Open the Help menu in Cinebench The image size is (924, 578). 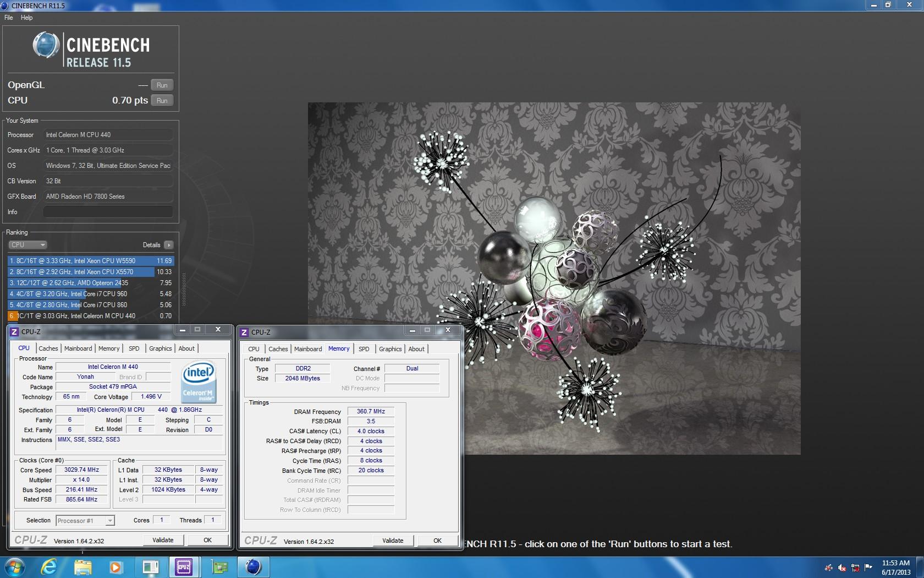(x=26, y=18)
